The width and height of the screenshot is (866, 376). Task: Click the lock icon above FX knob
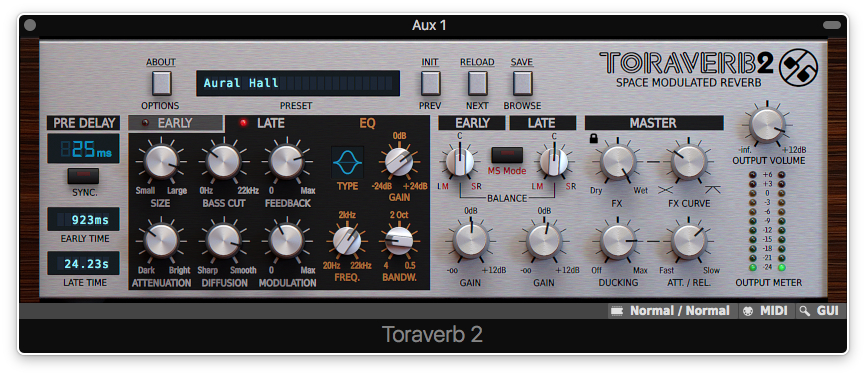(x=594, y=139)
